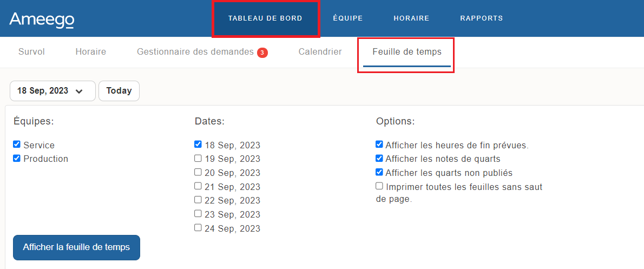644x269 pixels.
Task: Open the Tableau de bord menu
Action: [265, 18]
